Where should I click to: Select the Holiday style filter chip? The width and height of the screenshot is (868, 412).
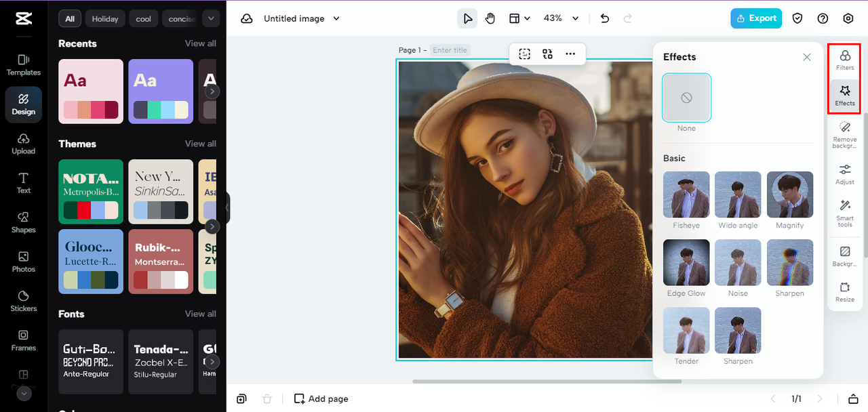(105, 19)
